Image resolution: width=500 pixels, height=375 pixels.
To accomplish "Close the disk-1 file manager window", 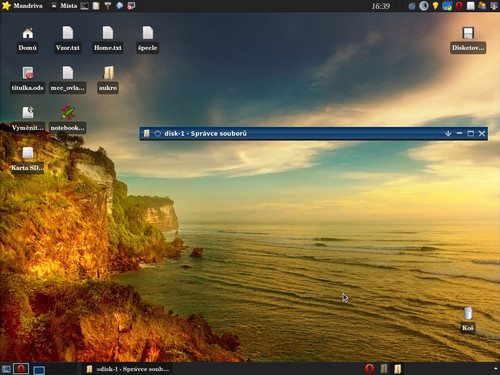I will click(482, 134).
